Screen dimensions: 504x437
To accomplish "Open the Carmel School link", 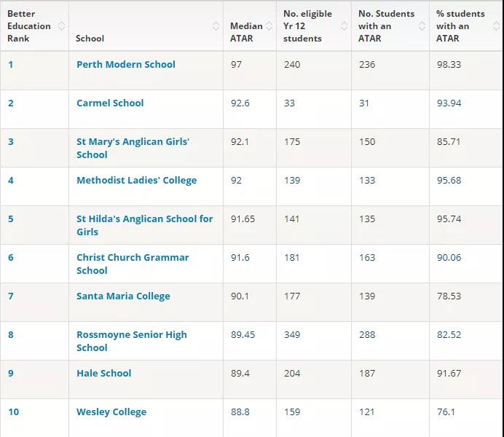I will coord(110,103).
